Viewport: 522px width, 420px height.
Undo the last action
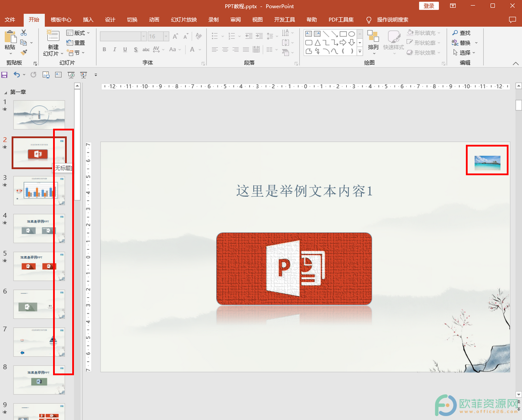click(x=17, y=75)
